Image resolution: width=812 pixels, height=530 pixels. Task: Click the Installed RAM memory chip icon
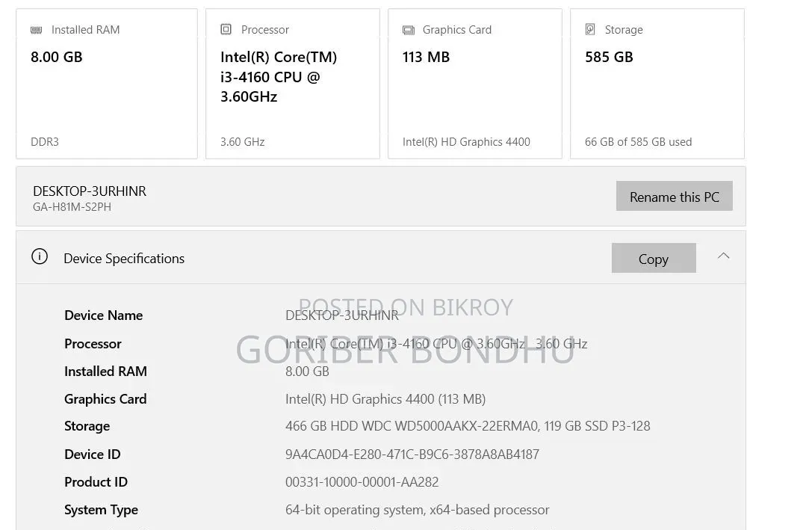(37, 30)
